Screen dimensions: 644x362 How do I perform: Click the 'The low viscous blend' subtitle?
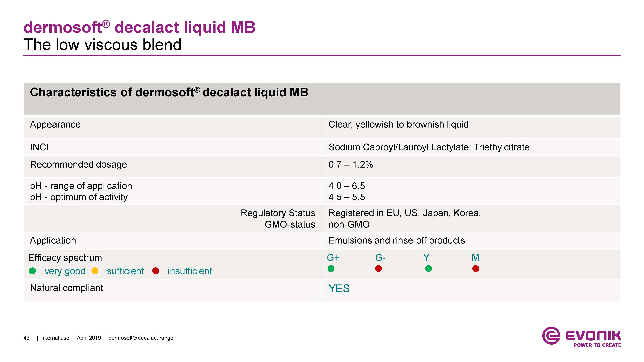(102, 45)
